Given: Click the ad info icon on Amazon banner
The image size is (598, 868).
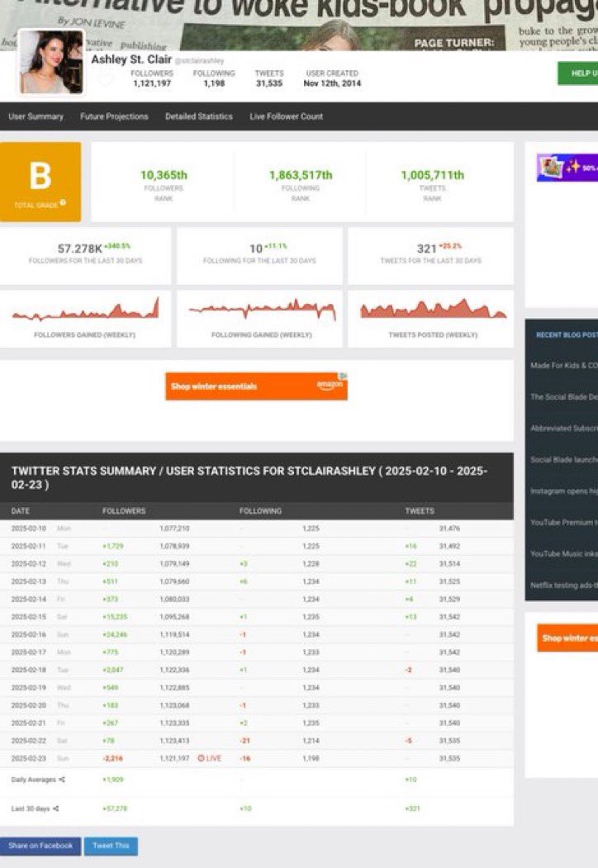Looking at the screenshot, I should click(344, 375).
